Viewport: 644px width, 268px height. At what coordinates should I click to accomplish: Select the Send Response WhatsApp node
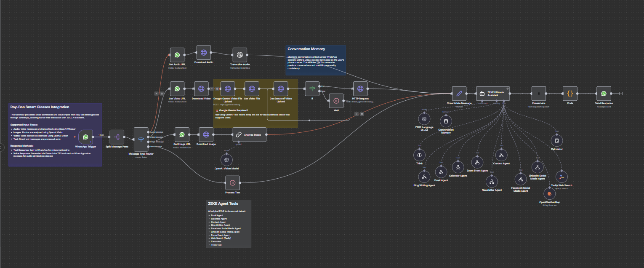[x=604, y=93]
